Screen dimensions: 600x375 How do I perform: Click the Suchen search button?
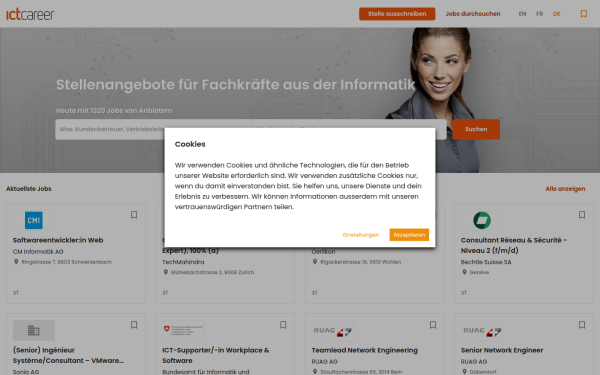(x=476, y=129)
